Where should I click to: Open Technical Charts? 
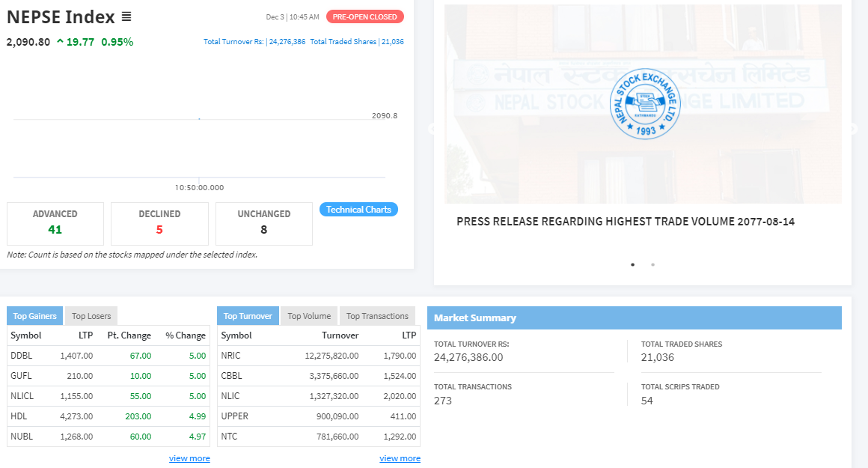click(358, 210)
